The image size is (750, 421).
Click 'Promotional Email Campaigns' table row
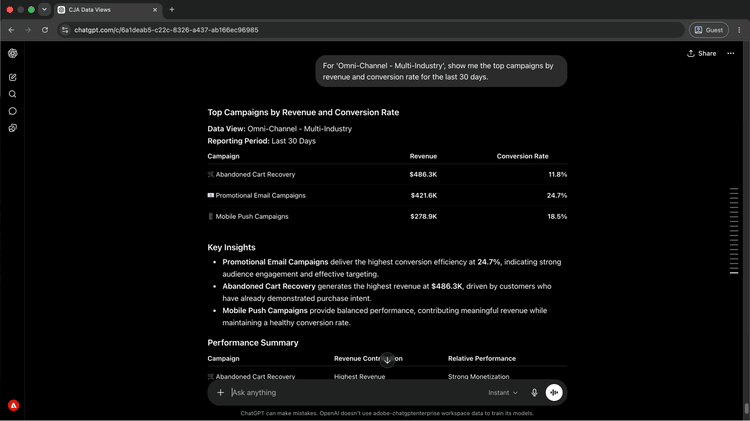point(387,195)
